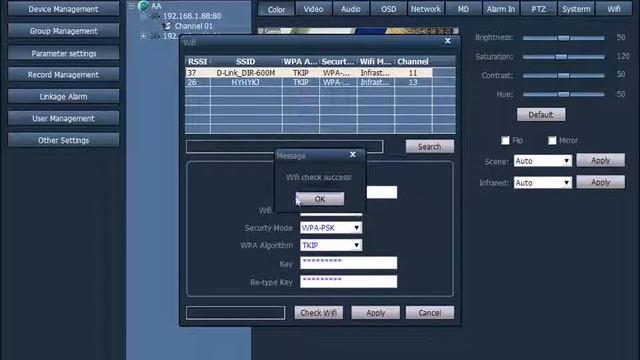Screen dimensions: 640x360
Task: Click the status field beside Check Wifi
Action: [236, 313]
